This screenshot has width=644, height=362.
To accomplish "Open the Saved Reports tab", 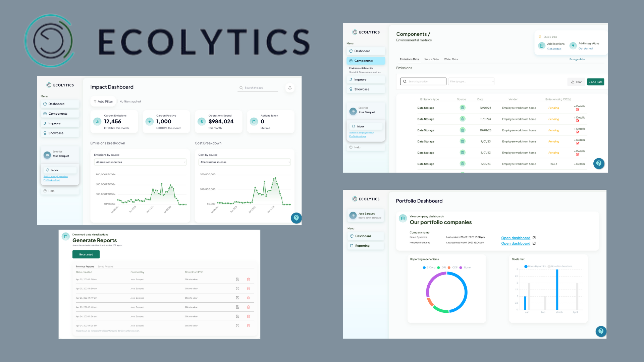I will point(105,267).
